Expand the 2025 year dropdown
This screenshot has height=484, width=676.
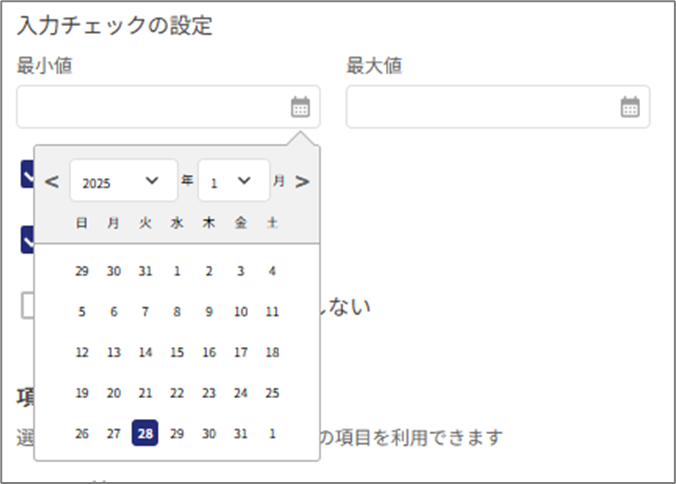coord(123,182)
